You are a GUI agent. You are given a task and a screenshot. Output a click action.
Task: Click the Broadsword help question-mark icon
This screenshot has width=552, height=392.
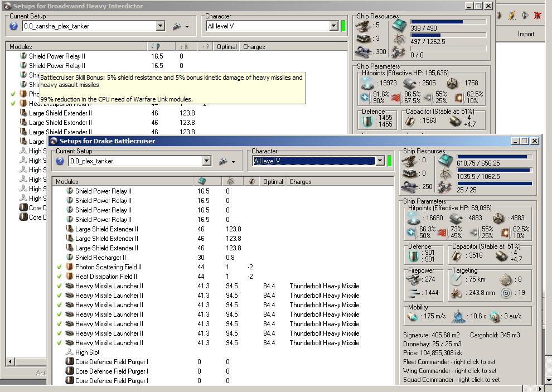pyautogui.click(x=14, y=26)
